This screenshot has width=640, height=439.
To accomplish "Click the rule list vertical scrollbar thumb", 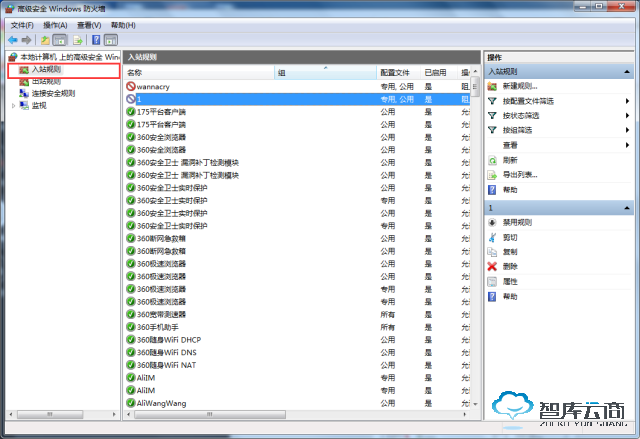I will pos(475,86).
